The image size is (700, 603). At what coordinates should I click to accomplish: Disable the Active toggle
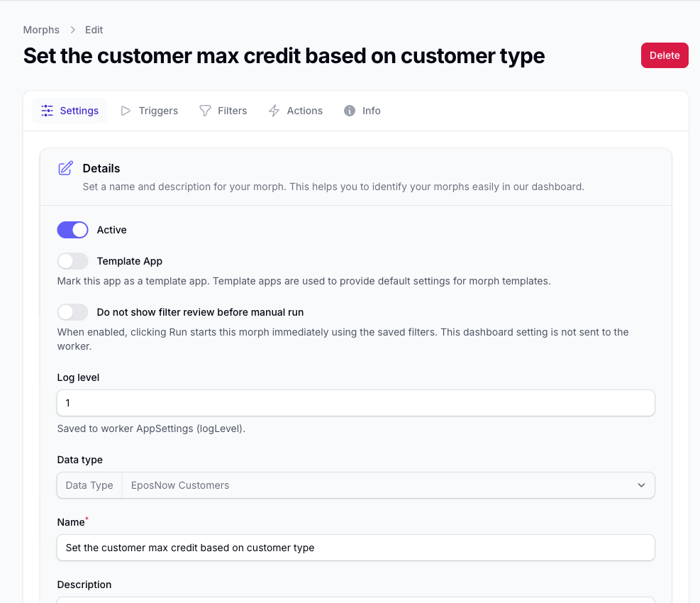coord(73,230)
